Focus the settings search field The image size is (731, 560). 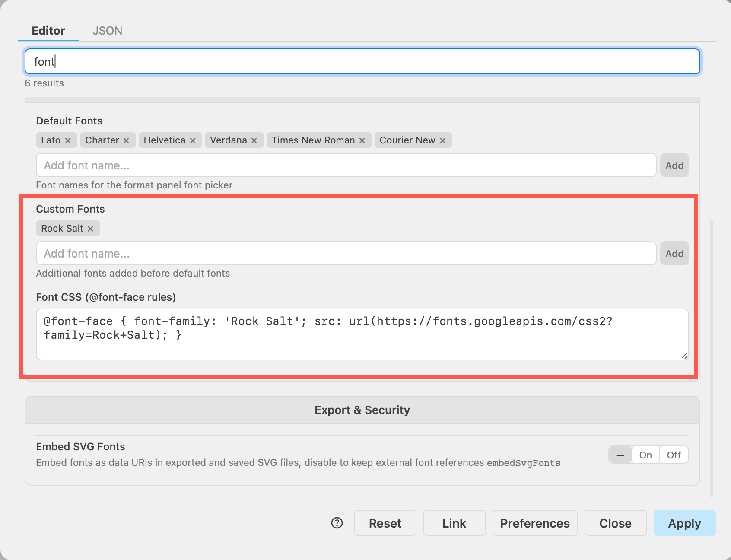tap(362, 61)
